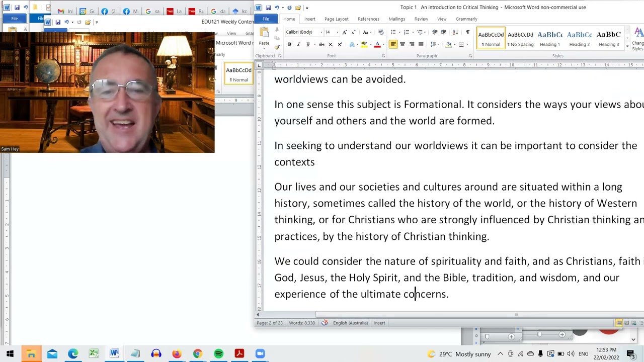644x362 pixels.
Task: Switch to the References tab
Action: pos(368,19)
